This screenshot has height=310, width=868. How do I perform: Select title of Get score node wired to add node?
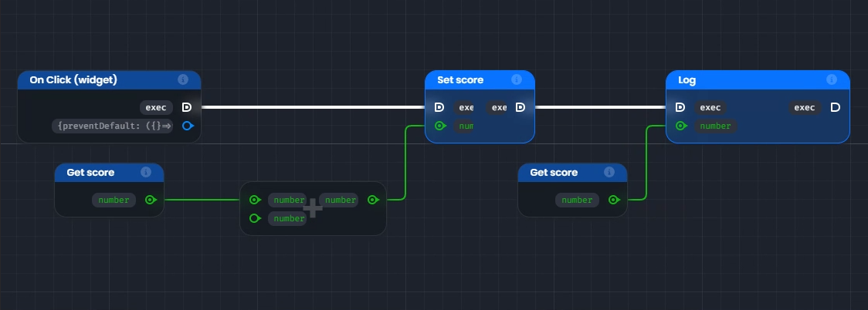pyautogui.click(x=90, y=172)
